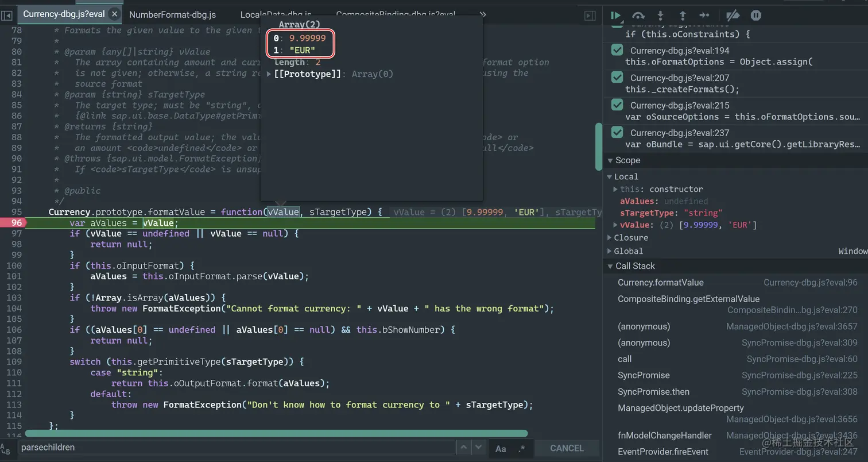The image size is (868, 462).
Task: Show more tabs with the chevron icon
Action: [483, 14]
